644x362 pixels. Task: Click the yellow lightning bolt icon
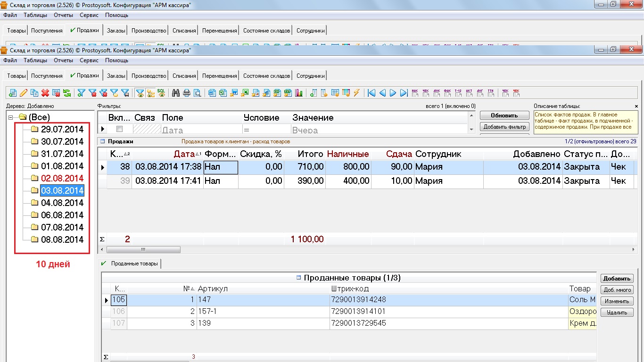click(x=356, y=93)
